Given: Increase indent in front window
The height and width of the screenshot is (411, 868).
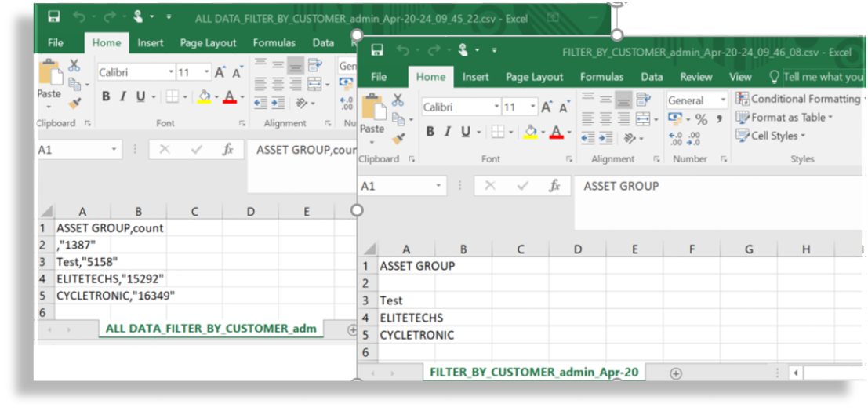Looking at the screenshot, I should coord(605,138).
